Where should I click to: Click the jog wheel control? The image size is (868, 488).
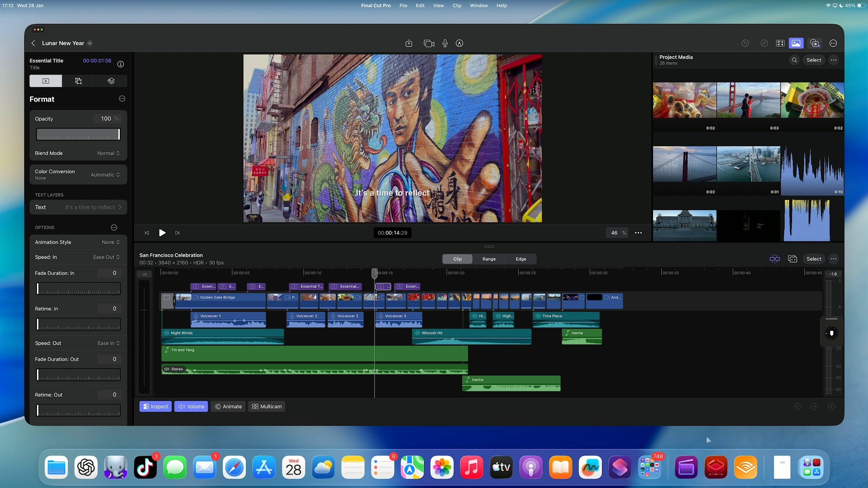831,333
